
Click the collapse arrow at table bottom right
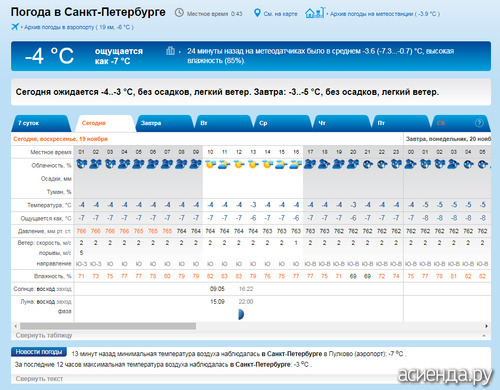tap(484, 336)
